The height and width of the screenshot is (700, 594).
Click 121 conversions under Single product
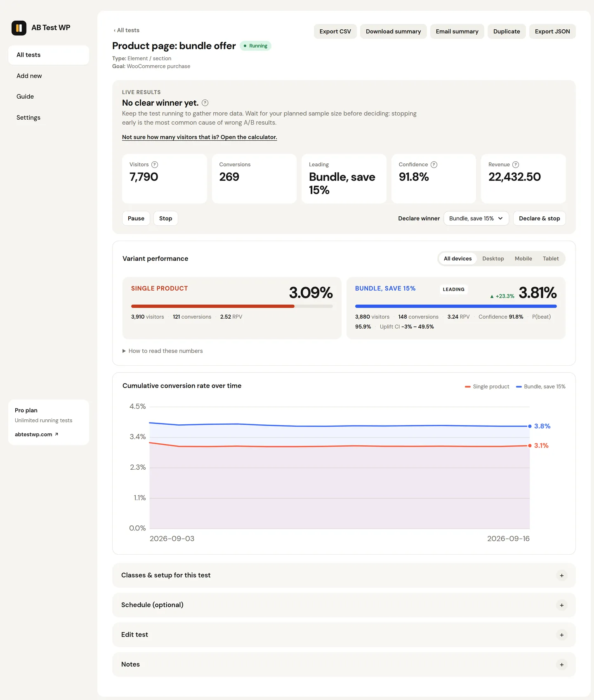[x=192, y=317]
